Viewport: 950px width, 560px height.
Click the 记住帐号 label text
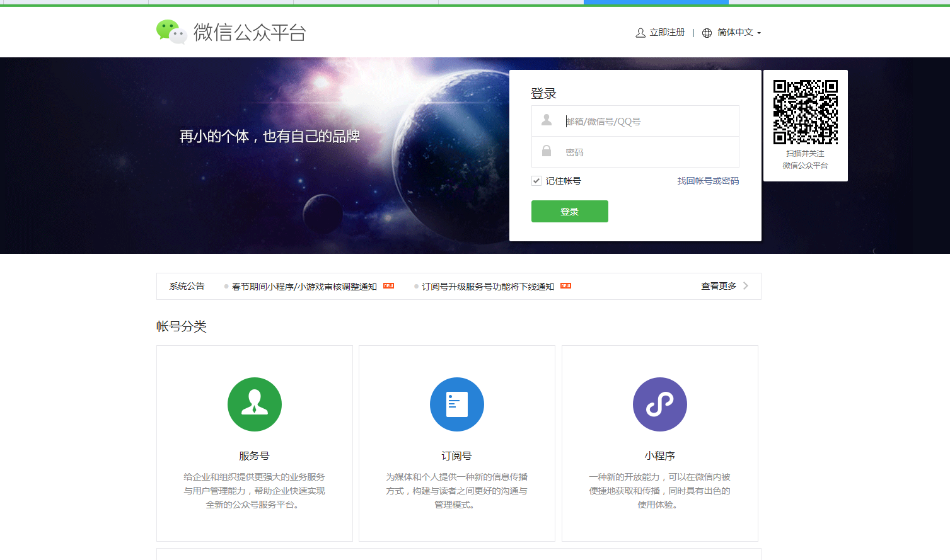click(x=564, y=181)
